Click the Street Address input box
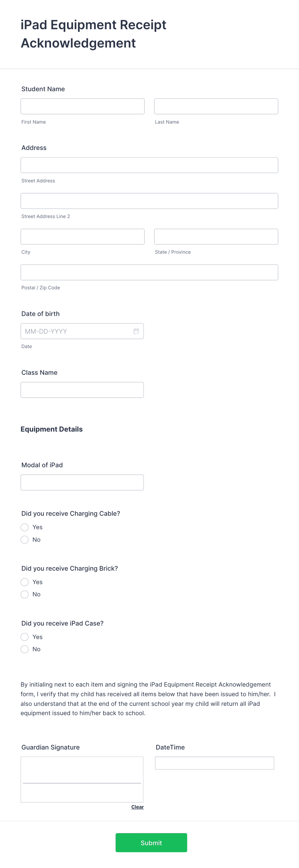Screen dimensions: 299x868 149,165
